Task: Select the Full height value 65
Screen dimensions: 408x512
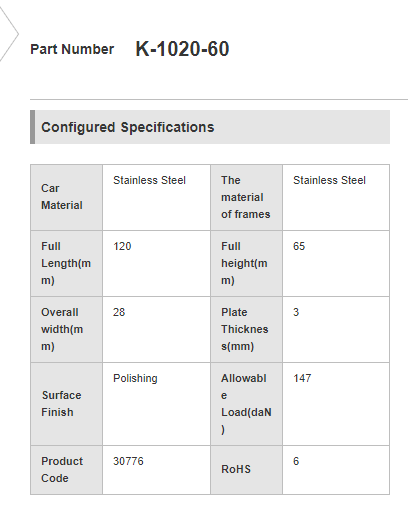Action: (x=299, y=246)
